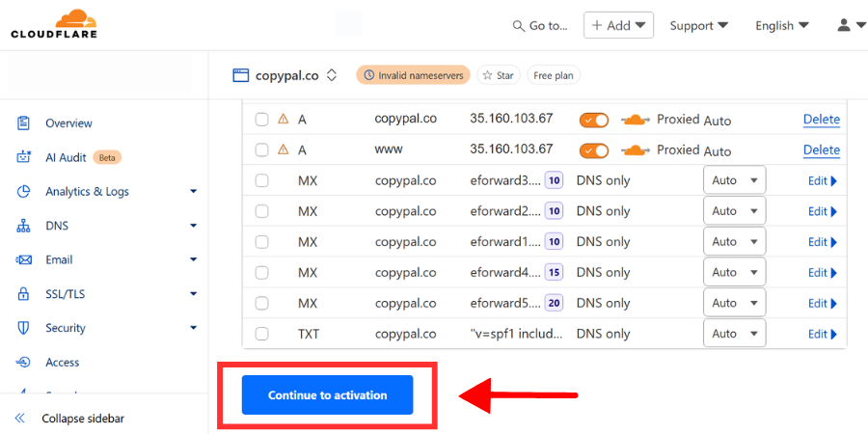This screenshot has width=868, height=434.
Task: Toggle proxy switch for www A record
Action: pyautogui.click(x=593, y=150)
